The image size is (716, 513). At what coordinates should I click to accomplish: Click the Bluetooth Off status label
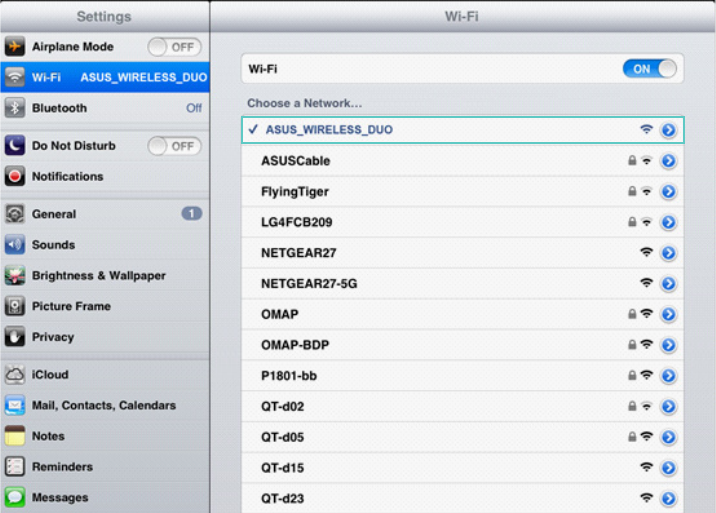pos(194,108)
